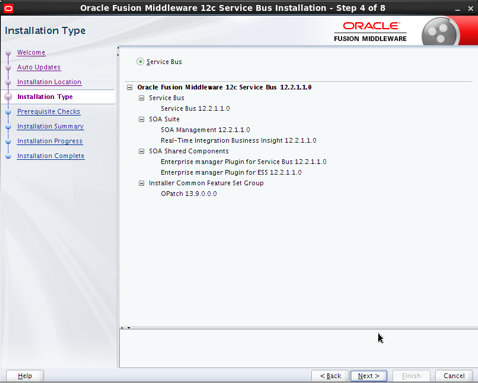This screenshot has width=478, height=383.
Task: Open the Welcome step link
Action: pos(31,53)
